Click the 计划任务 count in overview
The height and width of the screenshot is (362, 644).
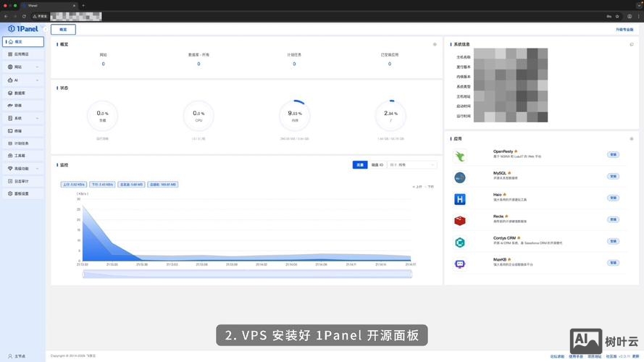pyautogui.click(x=294, y=64)
